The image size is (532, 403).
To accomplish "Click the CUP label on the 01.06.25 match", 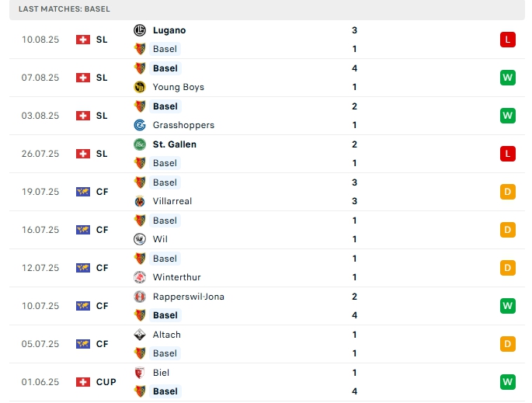I will tap(106, 382).
